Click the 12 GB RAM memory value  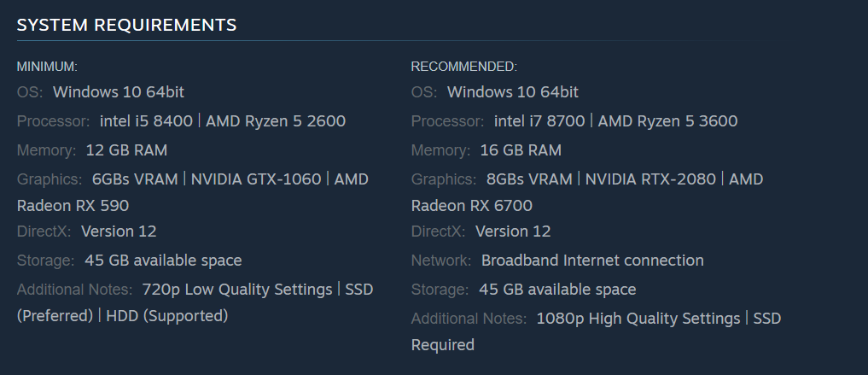[x=126, y=150]
